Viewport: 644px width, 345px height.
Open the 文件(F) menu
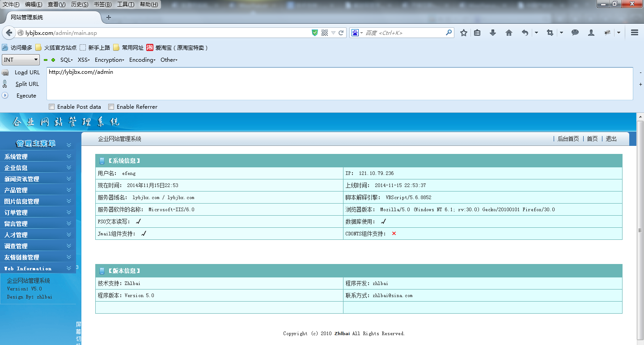[x=11, y=4]
